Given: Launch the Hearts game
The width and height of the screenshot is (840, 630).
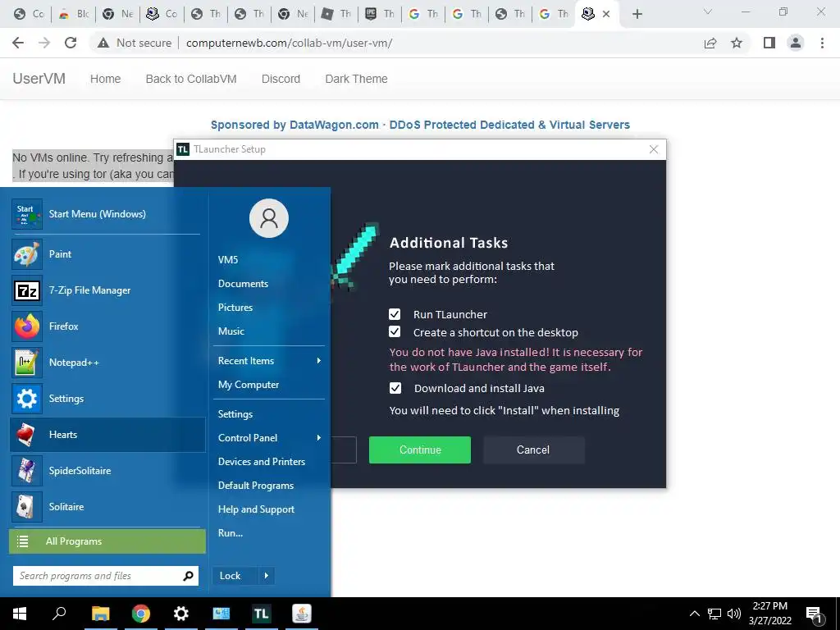Looking at the screenshot, I should pos(107,435).
